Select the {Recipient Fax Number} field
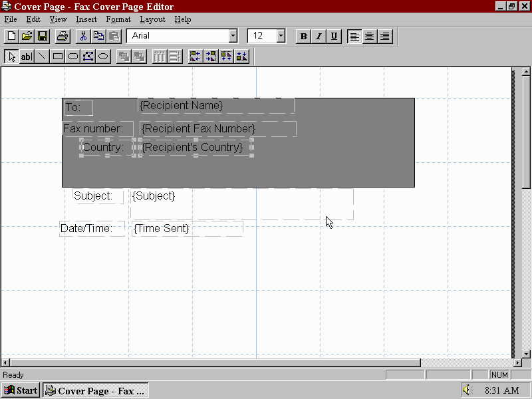This screenshot has width=532, height=399. coord(199,128)
